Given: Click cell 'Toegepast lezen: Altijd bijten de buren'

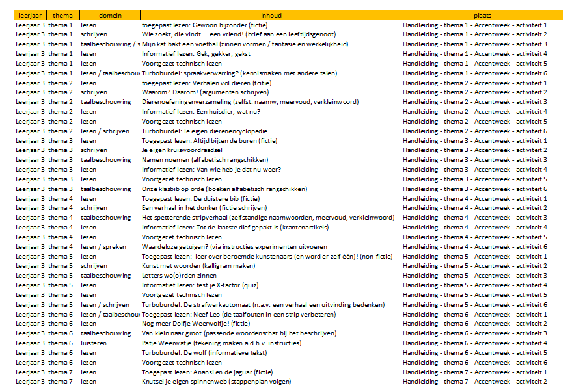Looking at the screenshot, I should [x=210, y=140].
